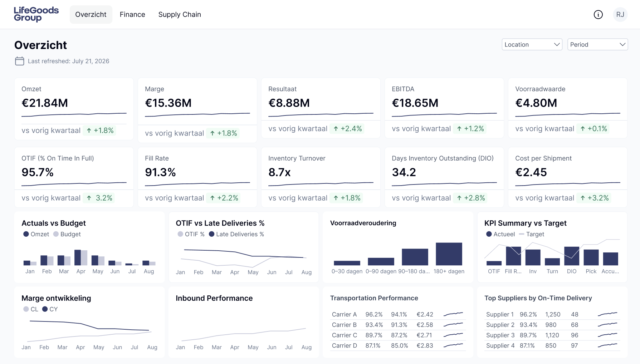Click Carrier D cost €2.83
Viewport: 640px width, 364px height.
pyautogui.click(x=425, y=346)
